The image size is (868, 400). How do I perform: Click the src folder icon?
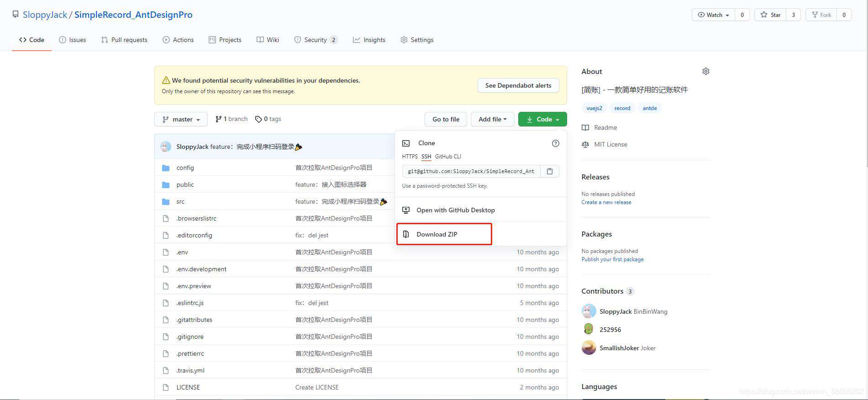pos(166,201)
